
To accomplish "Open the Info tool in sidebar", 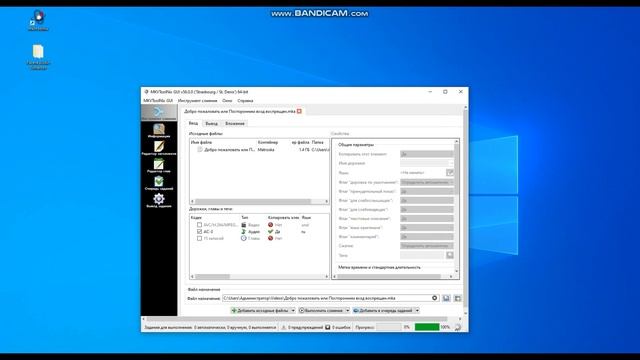I will [159, 131].
